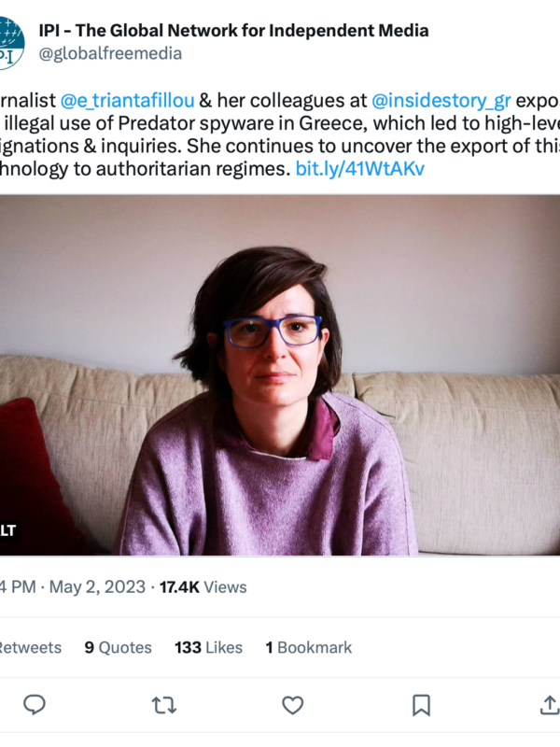This screenshot has height=747, width=560.
Task: Open the @globalfreemedia handle
Action: pos(110,54)
